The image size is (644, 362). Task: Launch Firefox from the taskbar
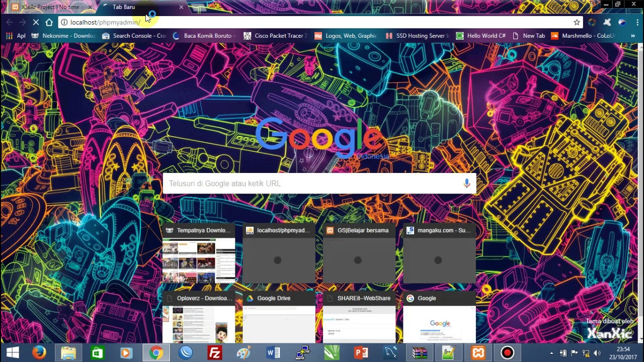coord(39,352)
